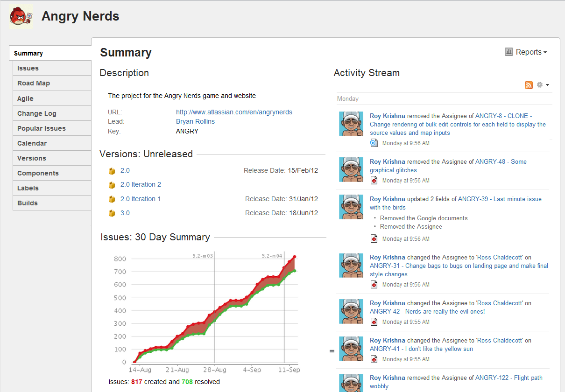Screen dimensions: 565x392
Task: Open version 2.0 Iteration 2 link
Action: [141, 184]
